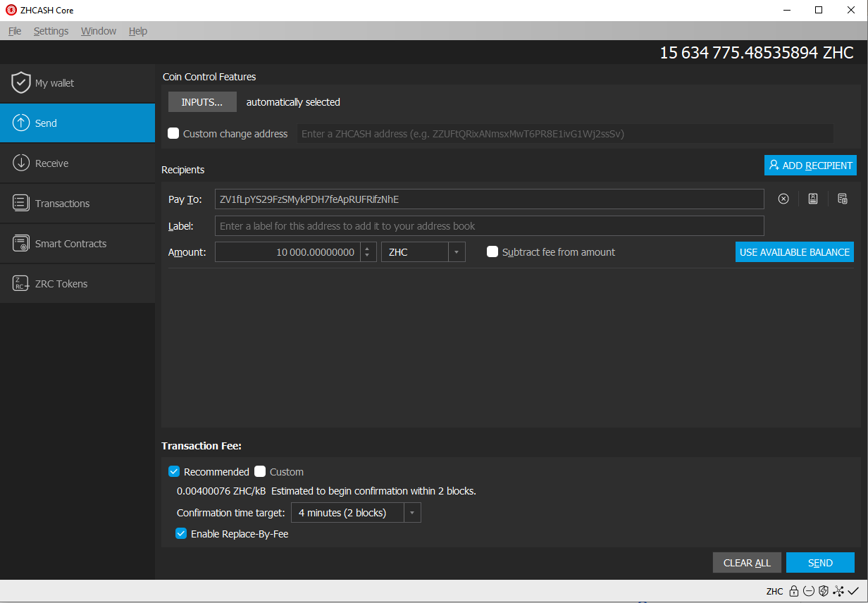Click the sync checkmark icon in status bar
Viewport: 868px width, 603px height.
(853, 591)
